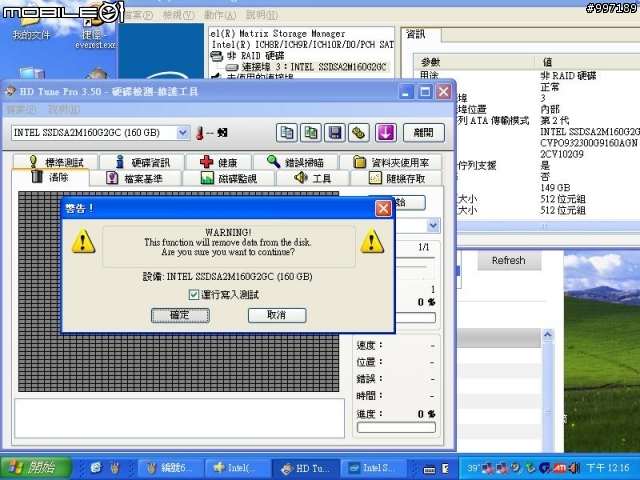
Task: Click the 離開 exit button
Action: click(424, 133)
